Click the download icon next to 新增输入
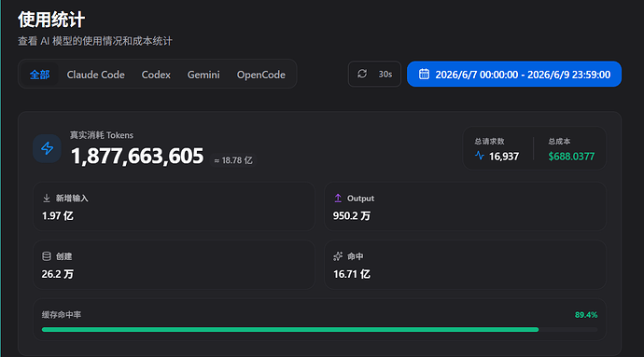The width and height of the screenshot is (644, 357). coord(47,199)
